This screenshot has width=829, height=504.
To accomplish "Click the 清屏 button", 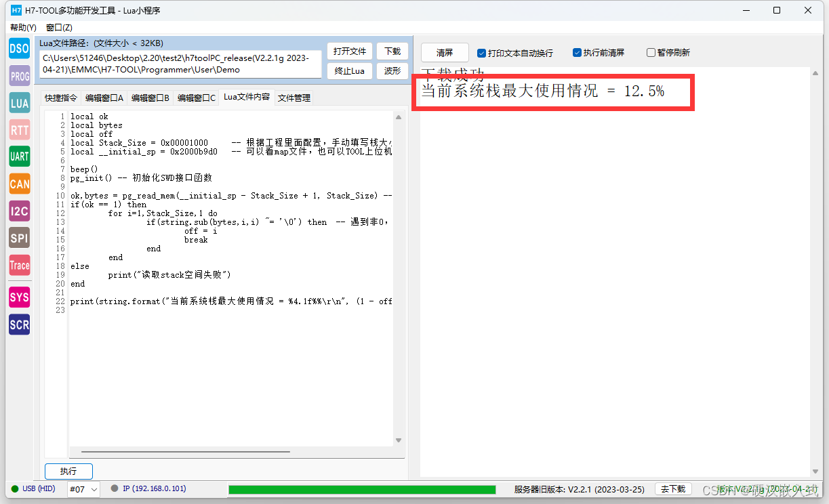I will (445, 53).
